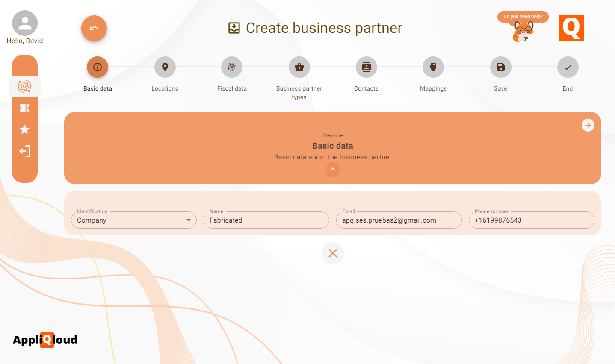This screenshot has width=615, height=364.
Task: Click the next arrow on the orange banner
Action: pyautogui.click(x=588, y=125)
